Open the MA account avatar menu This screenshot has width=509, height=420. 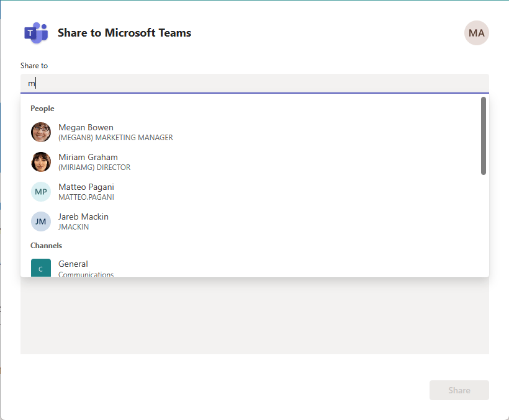tap(477, 33)
